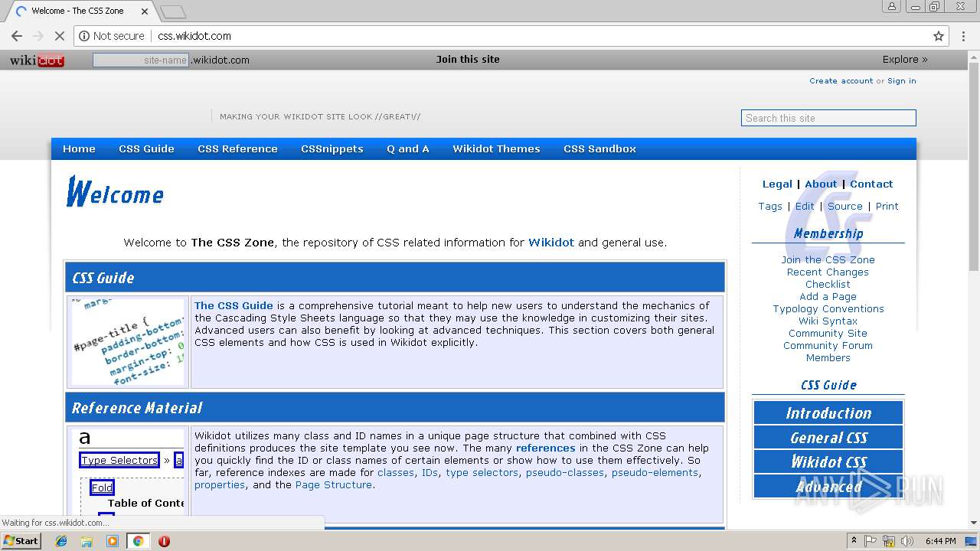Open the Windows Start menu
Image resolution: width=980 pixels, height=551 pixels.
click(21, 541)
